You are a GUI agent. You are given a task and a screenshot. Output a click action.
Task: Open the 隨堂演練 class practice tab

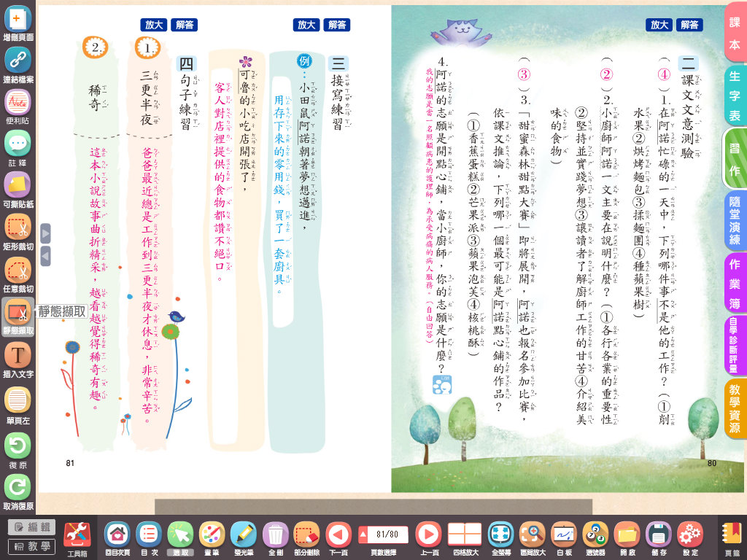pyautogui.click(x=735, y=221)
